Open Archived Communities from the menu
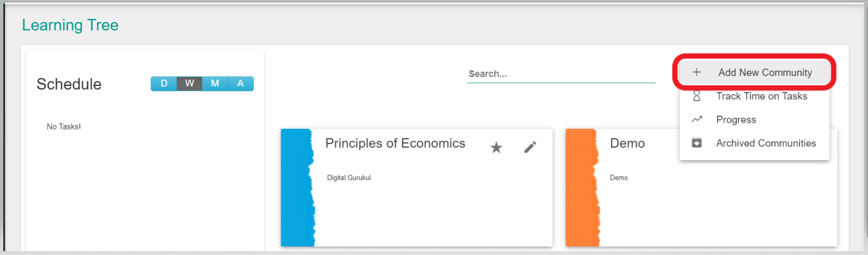The image size is (868, 255). point(766,143)
